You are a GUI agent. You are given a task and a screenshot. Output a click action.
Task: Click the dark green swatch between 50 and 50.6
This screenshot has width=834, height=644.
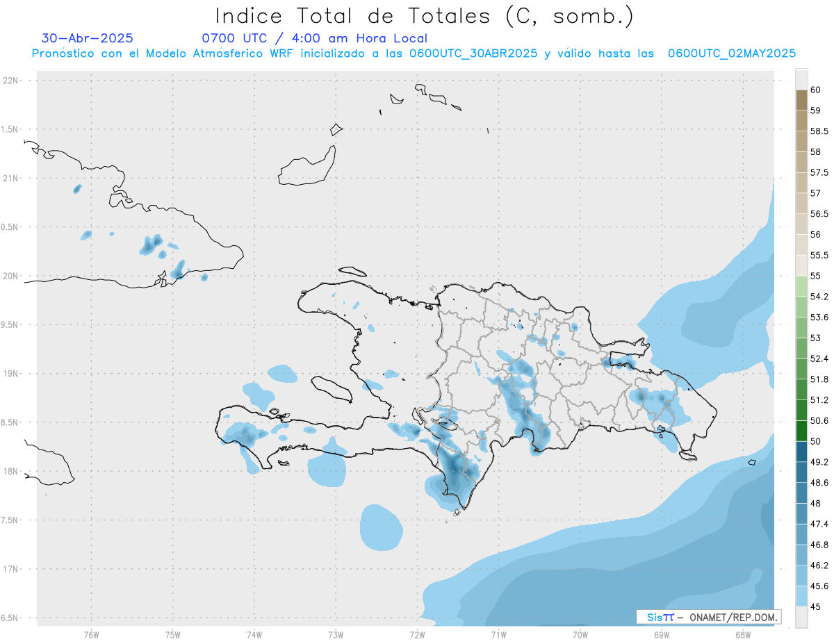(x=801, y=431)
